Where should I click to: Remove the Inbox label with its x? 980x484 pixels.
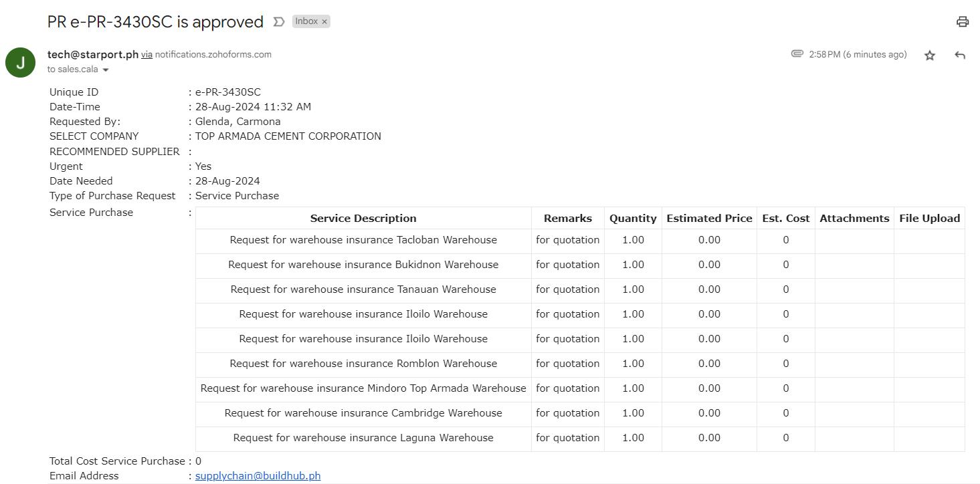coord(324,21)
